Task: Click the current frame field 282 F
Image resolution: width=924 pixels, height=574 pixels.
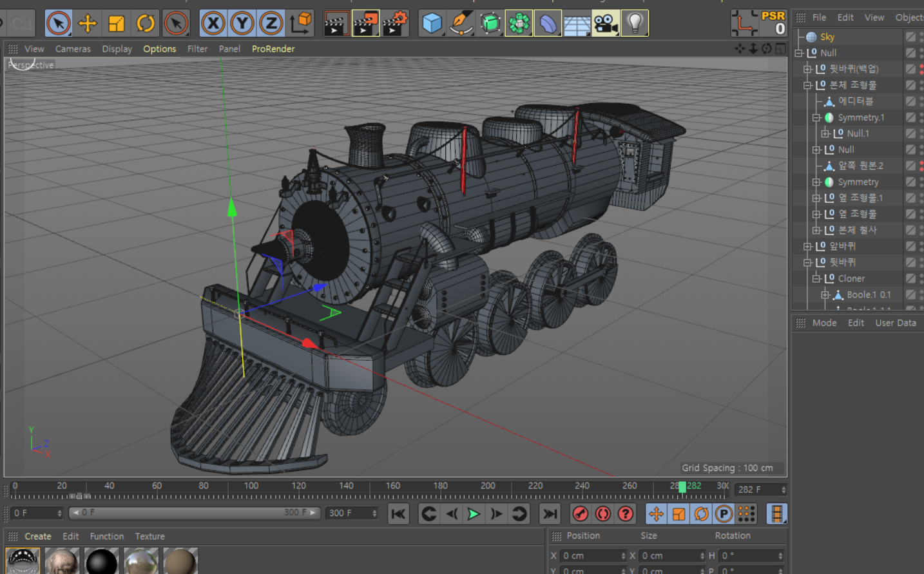Action: pos(760,490)
